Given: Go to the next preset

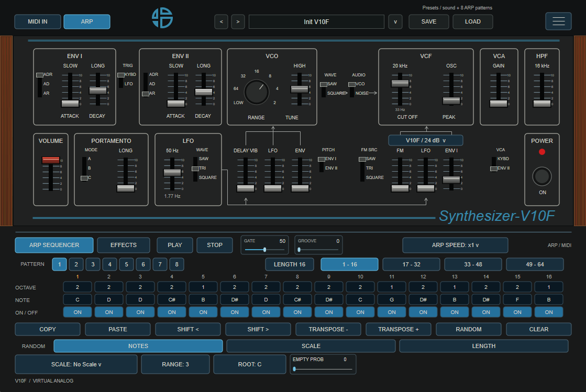Looking at the screenshot, I should point(238,21).
